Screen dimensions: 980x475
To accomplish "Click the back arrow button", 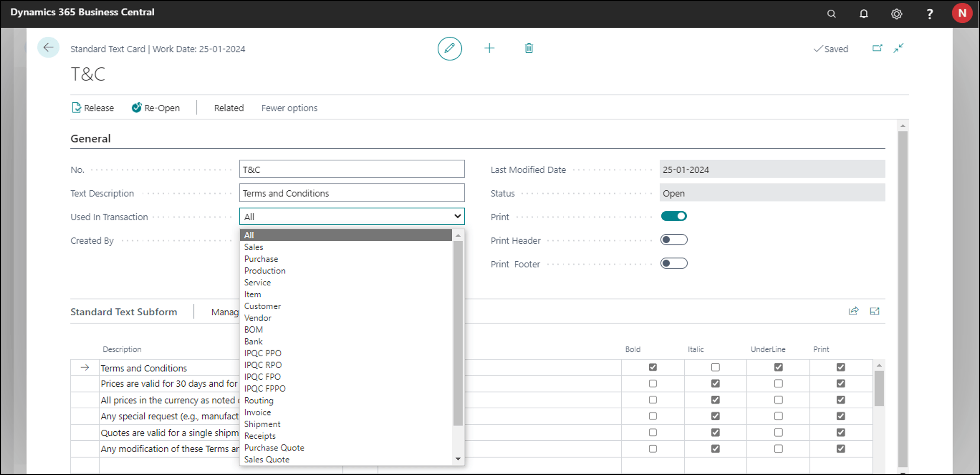I will 48,48.
